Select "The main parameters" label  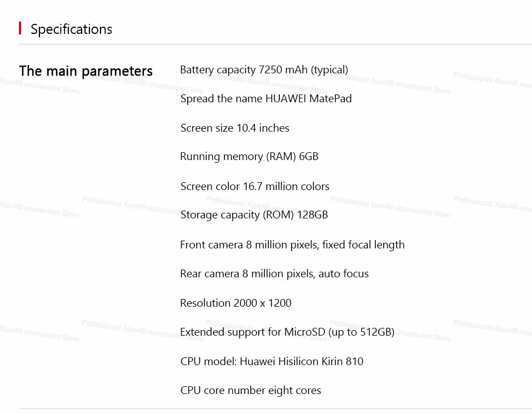pos(86,71)
